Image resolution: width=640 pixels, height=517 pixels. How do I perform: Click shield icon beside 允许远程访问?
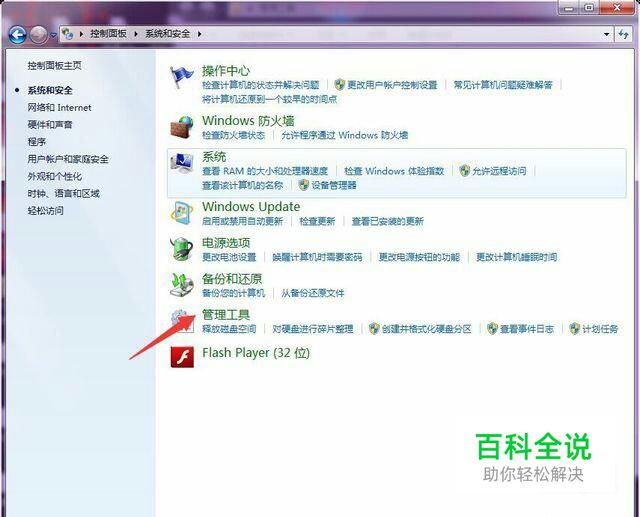tap(464, 171)
